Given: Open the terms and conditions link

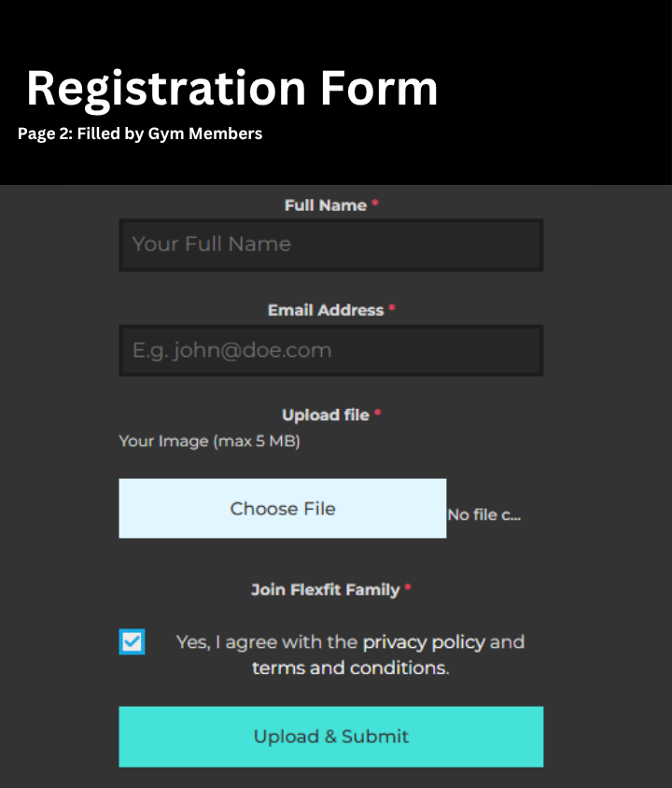Looking at the screenshot, I should [x=349, y=668].
